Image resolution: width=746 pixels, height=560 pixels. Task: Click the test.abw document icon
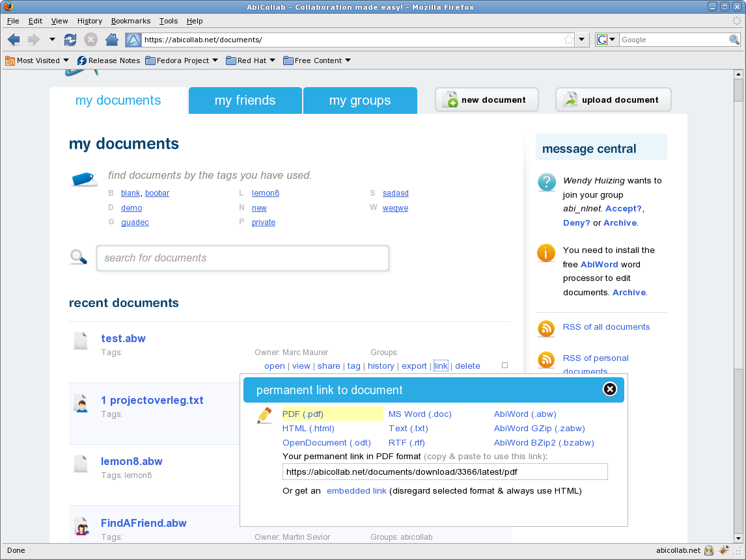pyautogui.click(x=81, y=340)
